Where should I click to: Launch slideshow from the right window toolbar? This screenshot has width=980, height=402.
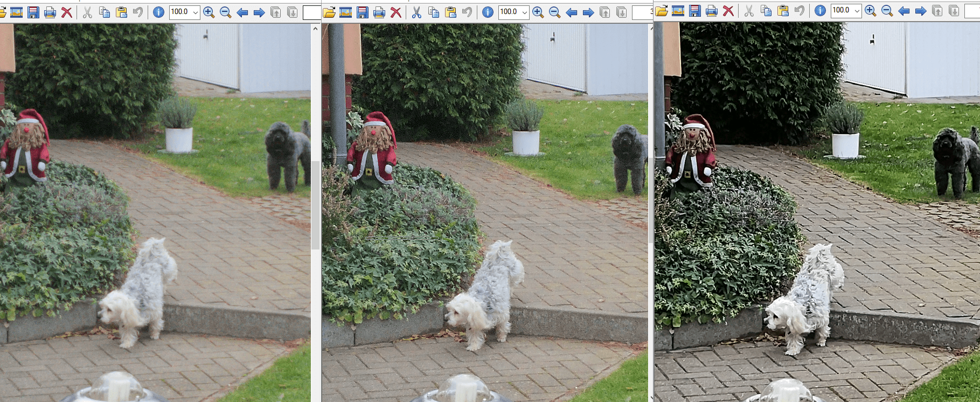678,11
